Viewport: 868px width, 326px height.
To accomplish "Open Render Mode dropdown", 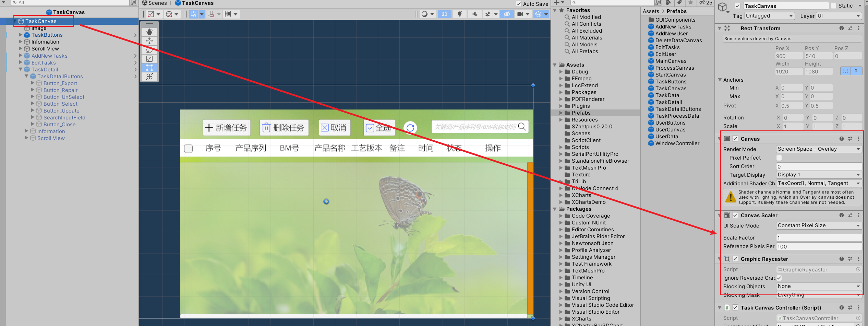I will point(819,149).
